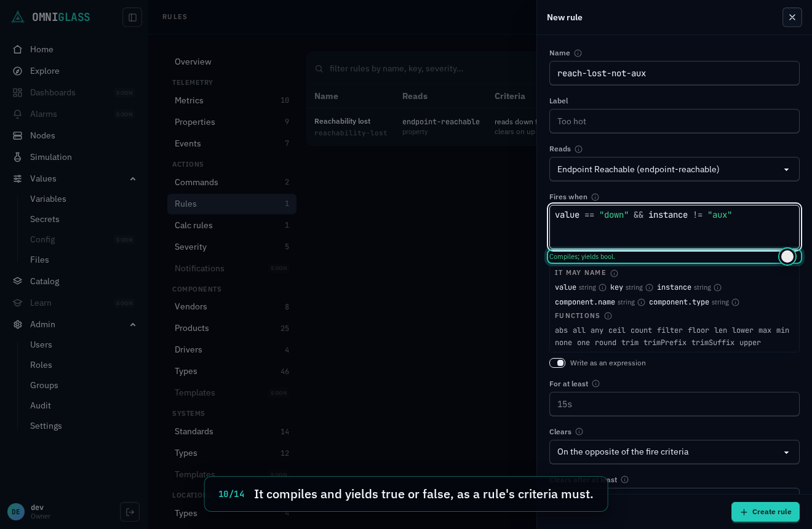Open the Reachability lost rule

click(x=342, y=121)
